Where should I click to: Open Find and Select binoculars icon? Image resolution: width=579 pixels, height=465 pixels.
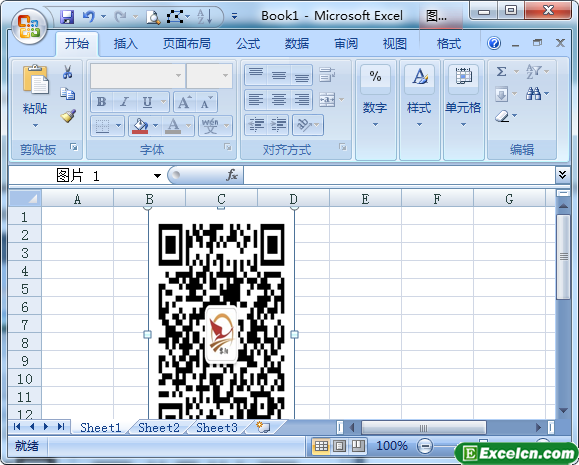coord(534,94)
